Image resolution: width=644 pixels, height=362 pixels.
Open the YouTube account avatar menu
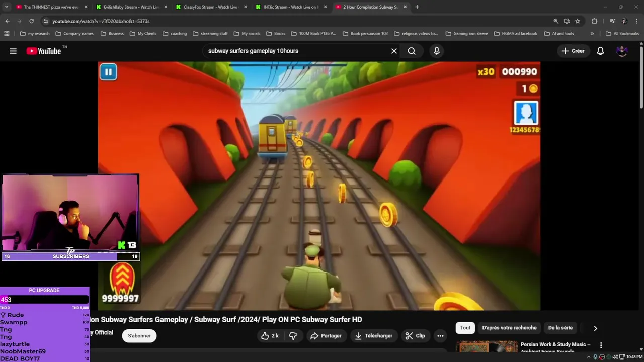(622, 51)
